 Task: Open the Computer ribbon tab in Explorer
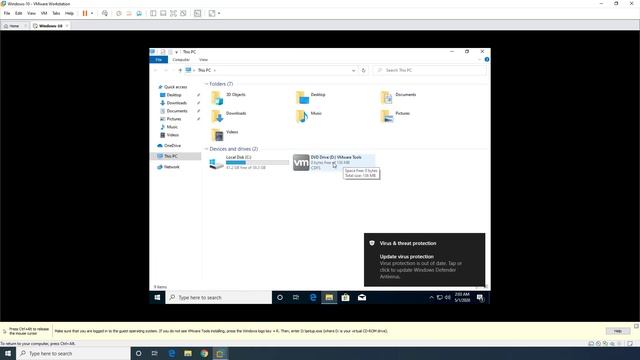click(181, 60)
